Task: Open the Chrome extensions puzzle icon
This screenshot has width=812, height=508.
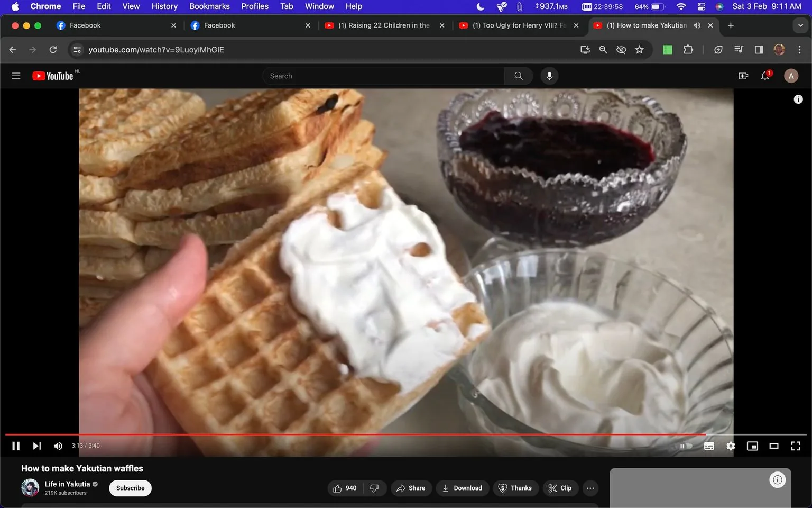Action: pyautogui.click(x=688, y=49)
